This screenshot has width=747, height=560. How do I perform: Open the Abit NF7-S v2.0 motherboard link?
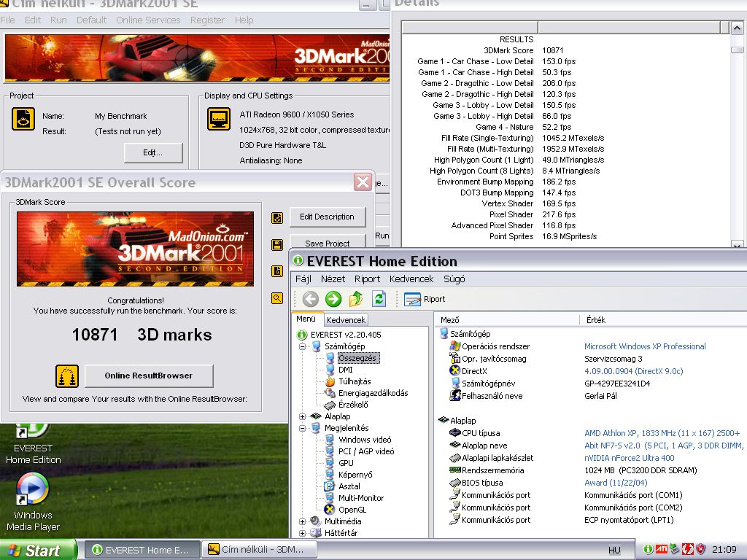tap(664, 446)
